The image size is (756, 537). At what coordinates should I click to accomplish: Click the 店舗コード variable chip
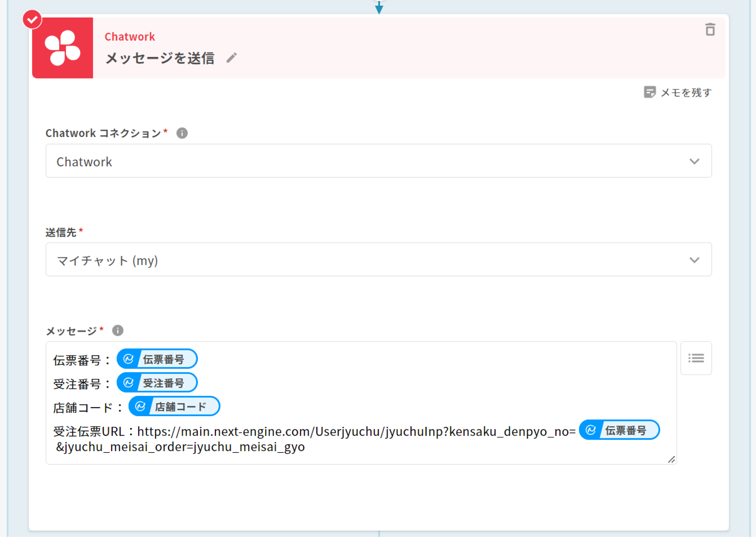(x=175, y=406)
